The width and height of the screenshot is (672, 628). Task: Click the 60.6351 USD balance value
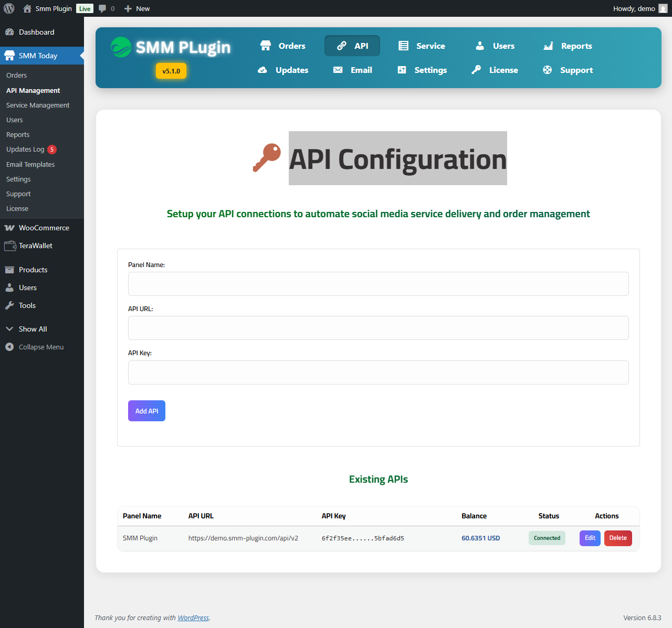pos(481,538)
